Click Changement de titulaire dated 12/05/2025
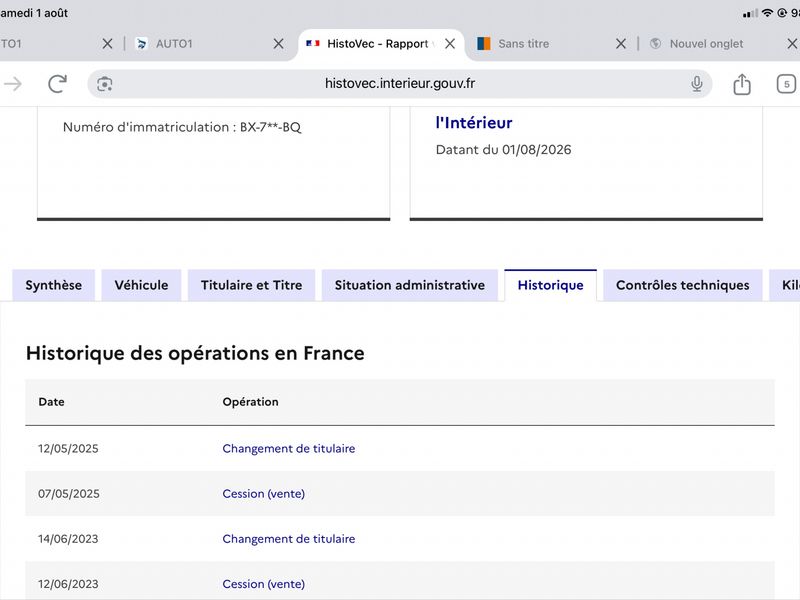The image size is (800, 600). (289, 448)
